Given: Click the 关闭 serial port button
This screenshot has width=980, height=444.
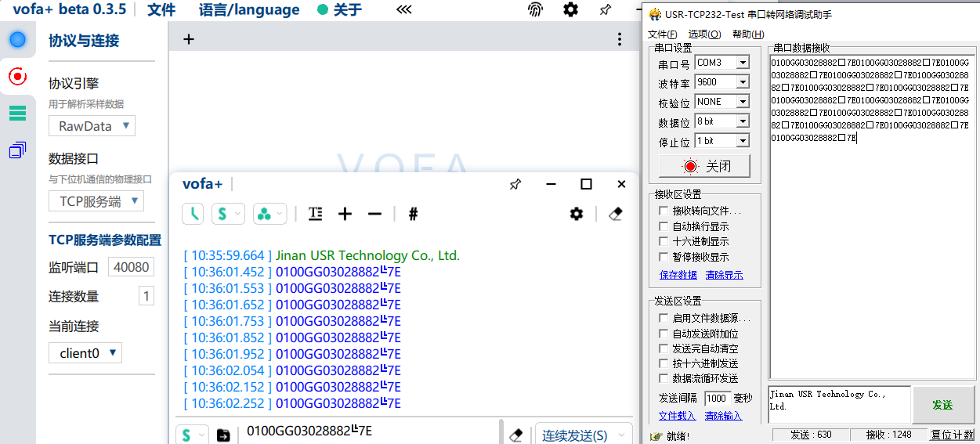Looking at the screenshot, I should click(x=705, y=167).
